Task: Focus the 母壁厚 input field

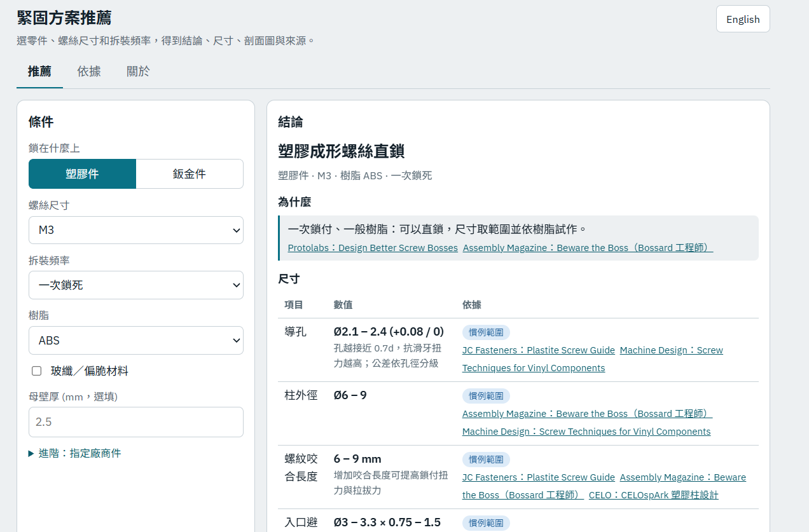Action: coord(136,422)
